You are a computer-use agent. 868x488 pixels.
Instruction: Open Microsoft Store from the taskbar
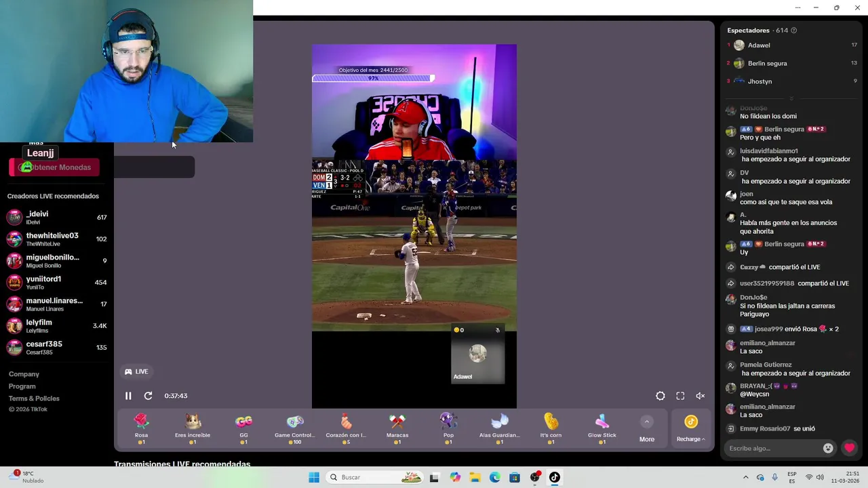(x=515, y=477)
